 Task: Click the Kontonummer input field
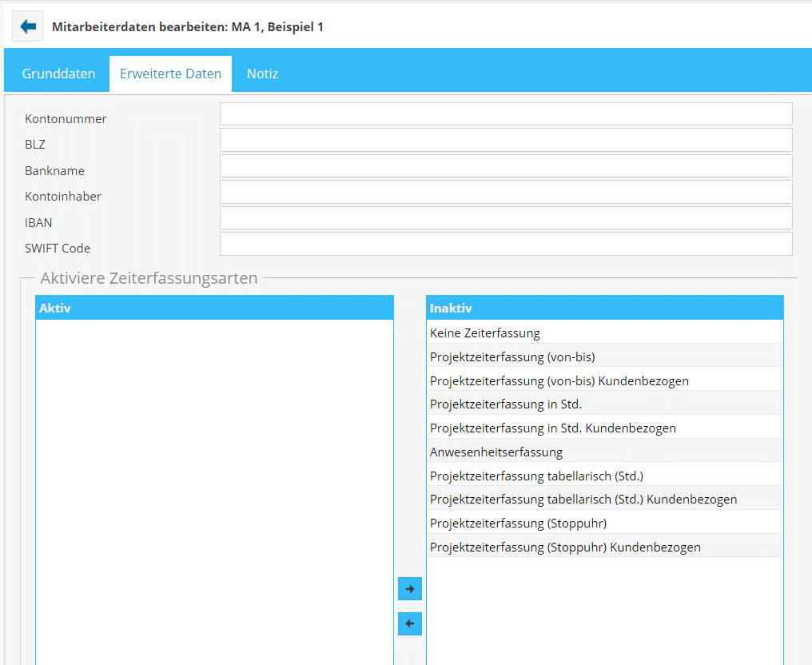[506, 114]
